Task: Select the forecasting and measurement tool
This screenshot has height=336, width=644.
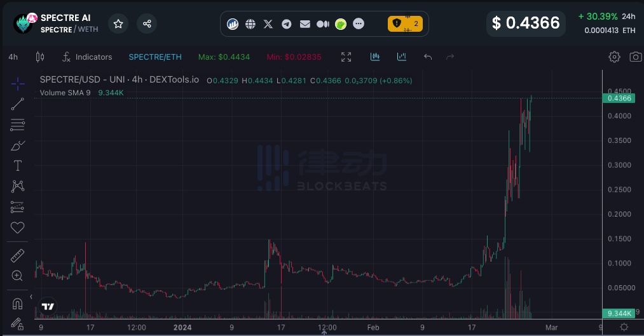Action: [x=17, y=207]
